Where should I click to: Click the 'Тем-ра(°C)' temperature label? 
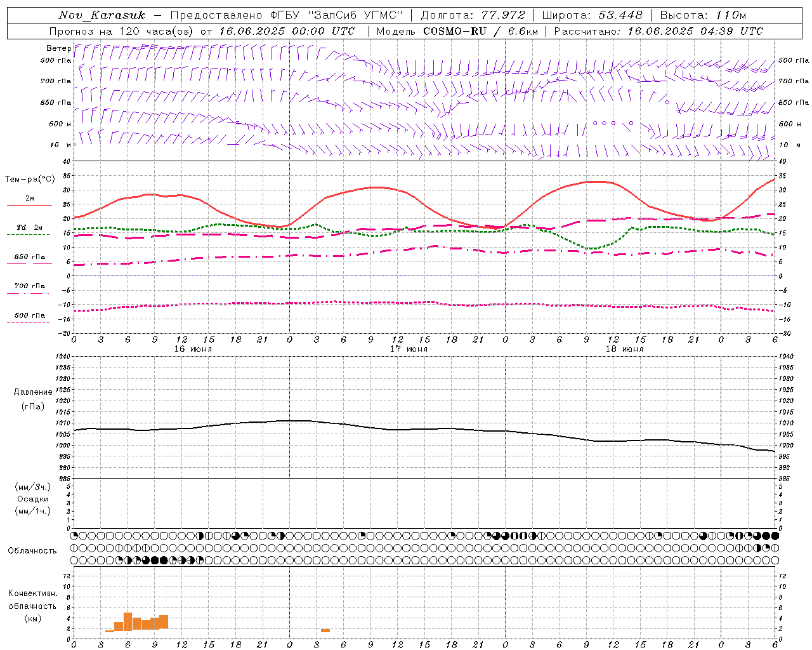[30, 180]
